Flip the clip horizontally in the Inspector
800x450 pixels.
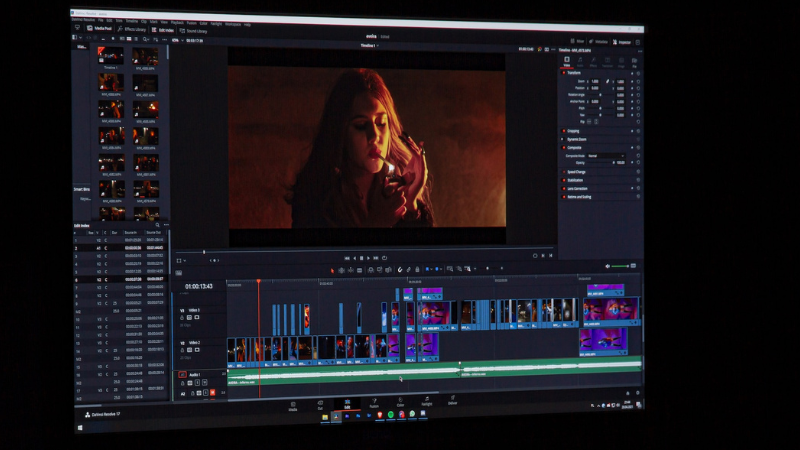pyautogui.click(x=589, y=122)
